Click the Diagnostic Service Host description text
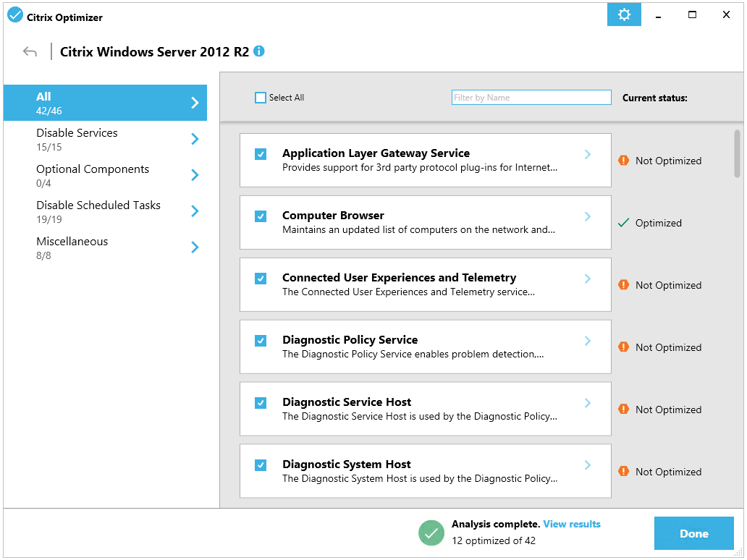The height and width of the screenshot is (560, 747). pyautogui.click(x=420, y=416)
